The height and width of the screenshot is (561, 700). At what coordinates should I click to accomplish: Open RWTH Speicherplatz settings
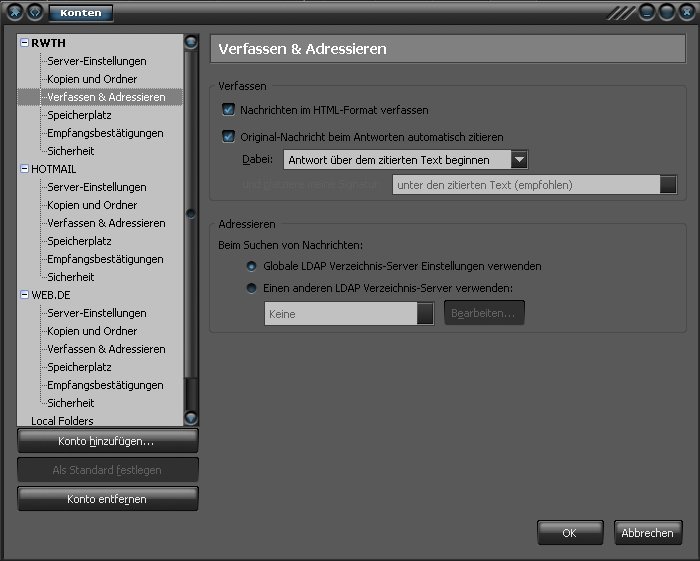[79, 115]
